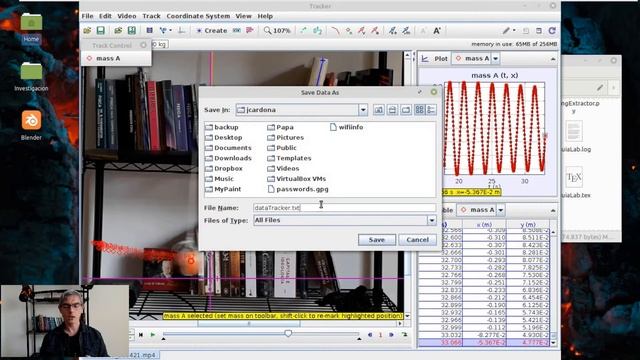Open the Track menu

point(151,16)
